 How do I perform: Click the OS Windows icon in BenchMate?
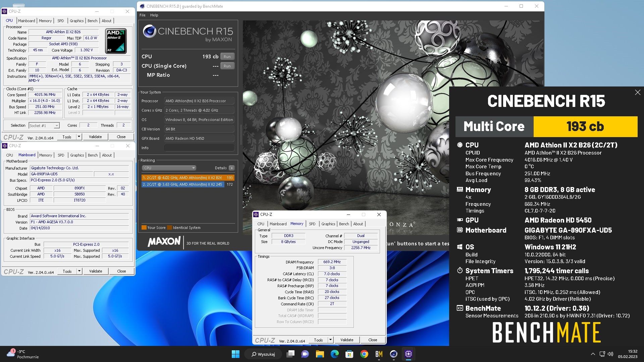(460, 247)
